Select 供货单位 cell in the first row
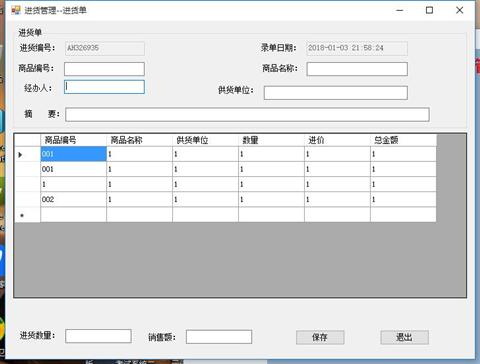The width and height of the screenshot is (480, 364). tap(205, 154)
